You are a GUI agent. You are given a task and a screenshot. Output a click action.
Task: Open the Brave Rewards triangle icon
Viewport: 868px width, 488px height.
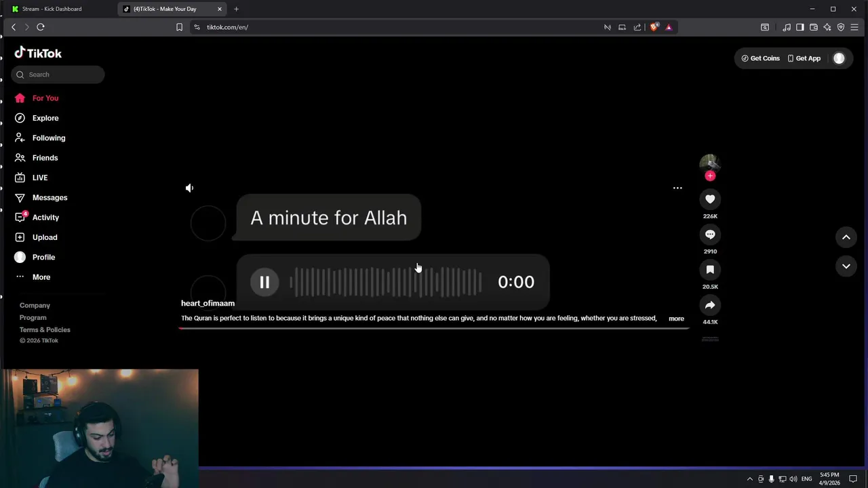point(669,27)
